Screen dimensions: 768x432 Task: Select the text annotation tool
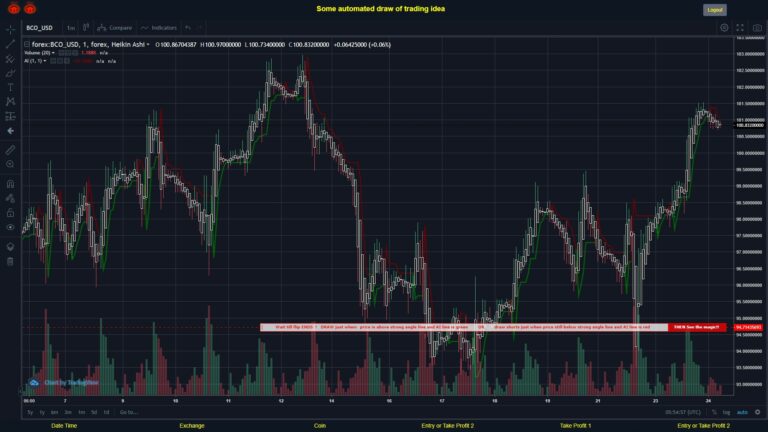click(x=10, y=88)
